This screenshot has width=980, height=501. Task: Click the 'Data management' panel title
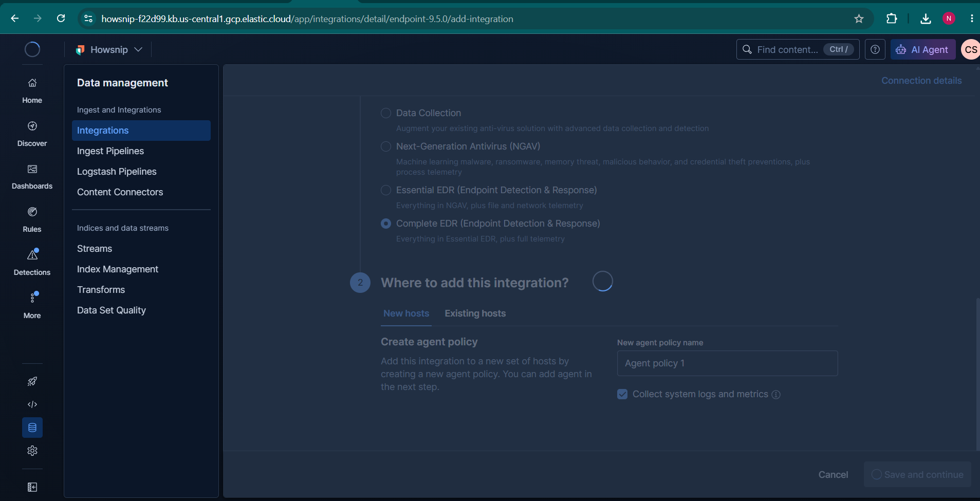click(122, 83)
